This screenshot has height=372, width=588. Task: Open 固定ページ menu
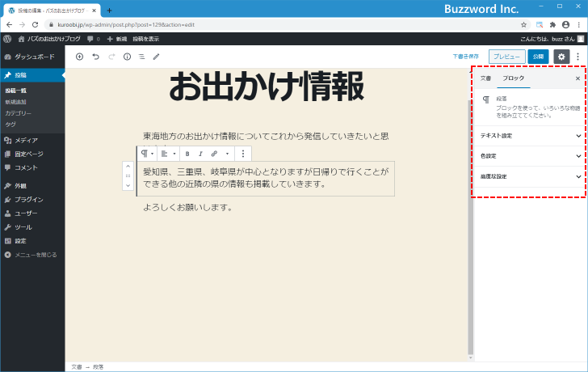click(x=32, y=154)
